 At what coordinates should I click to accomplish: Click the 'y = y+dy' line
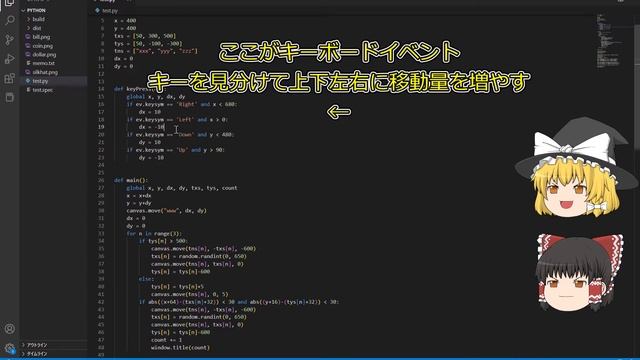[139, 203]
